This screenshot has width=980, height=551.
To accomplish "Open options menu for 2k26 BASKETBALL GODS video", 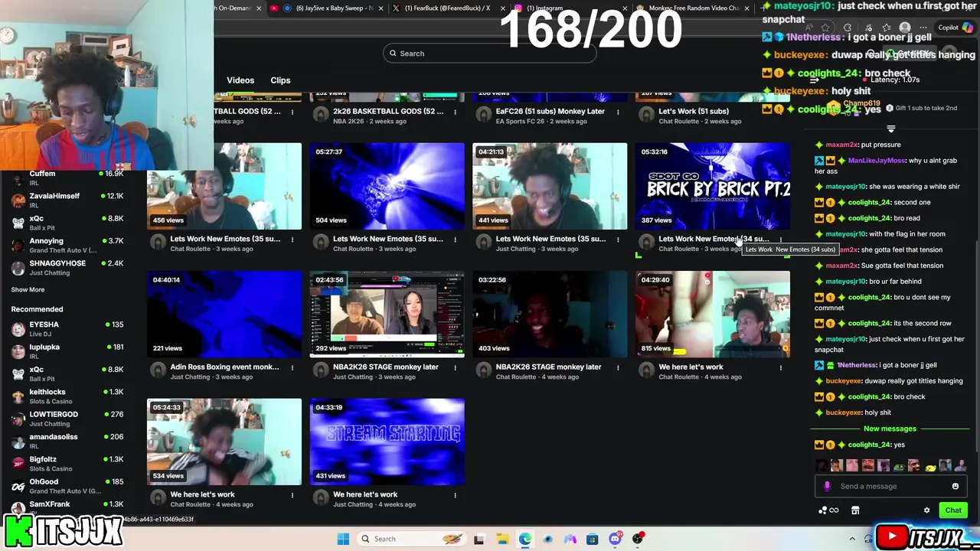I will pyautogui.click(x=455, y=112).
